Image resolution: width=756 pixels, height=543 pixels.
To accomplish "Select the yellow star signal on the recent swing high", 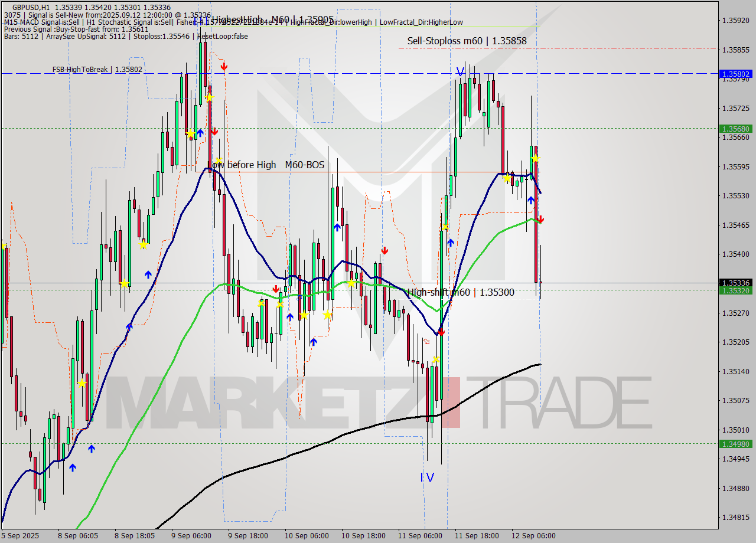I will click(x=535, y=159).
